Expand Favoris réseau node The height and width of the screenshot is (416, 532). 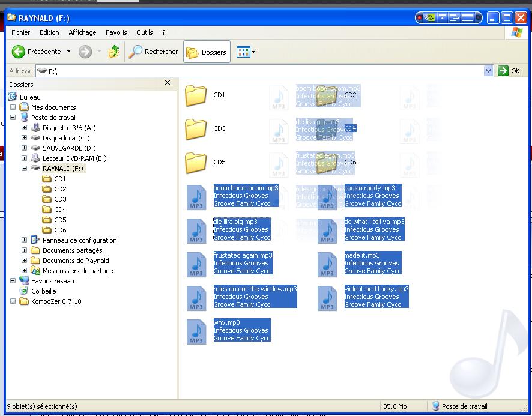pos(13,280)
